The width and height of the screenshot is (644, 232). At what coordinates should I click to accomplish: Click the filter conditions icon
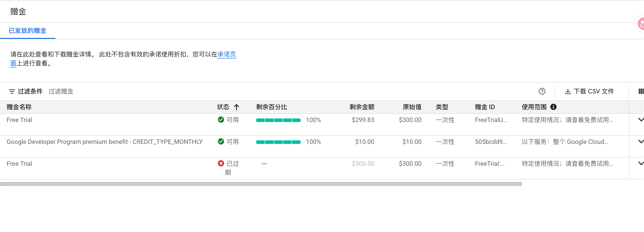coord(12,91)
